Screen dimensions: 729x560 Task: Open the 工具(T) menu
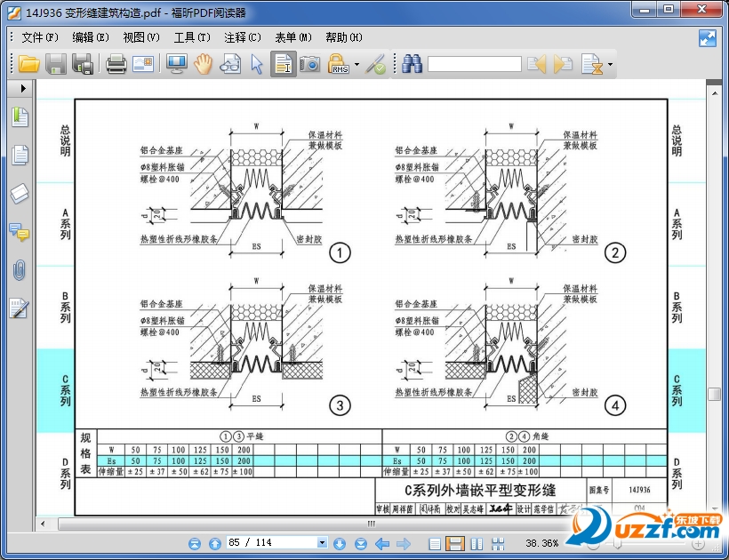pyautogui.click(x=192, y=37)
